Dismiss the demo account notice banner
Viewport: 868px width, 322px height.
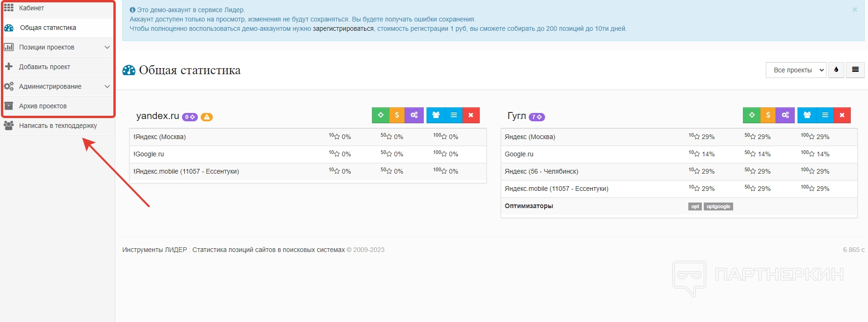coord(854,10)
